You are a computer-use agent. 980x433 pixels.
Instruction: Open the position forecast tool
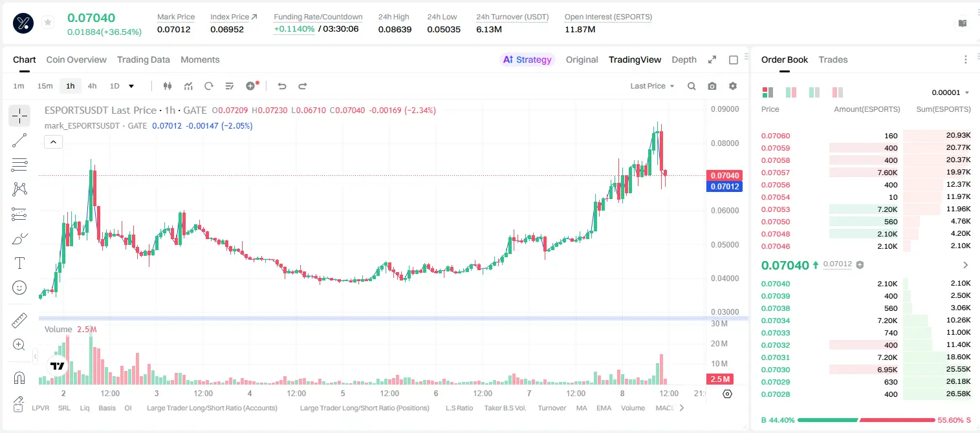tap(19, 214)
